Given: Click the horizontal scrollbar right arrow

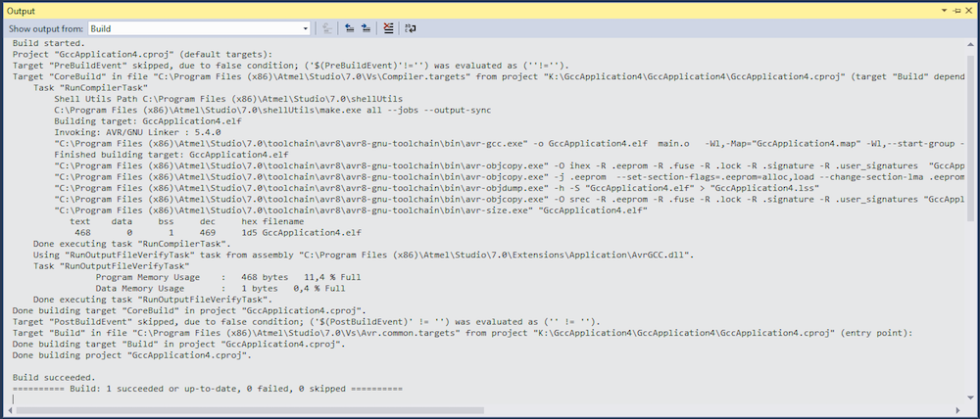Looking at the screenshot, I should pyautogui.click(x=959, y=409).
